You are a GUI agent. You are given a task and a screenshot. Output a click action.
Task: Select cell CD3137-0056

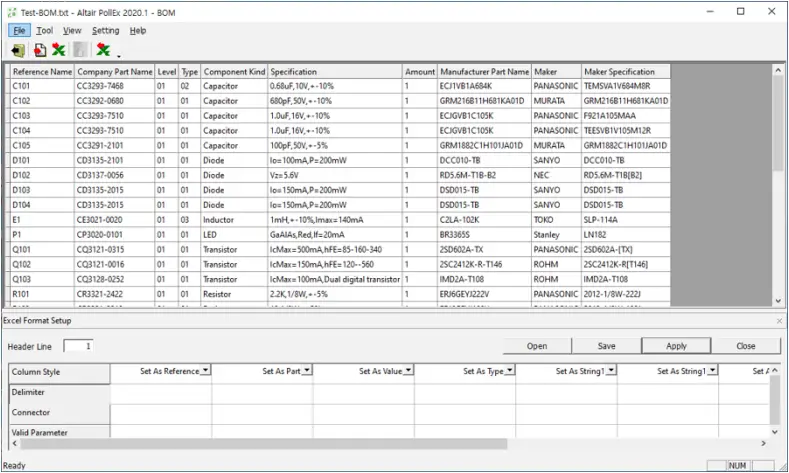coord(115,175)
